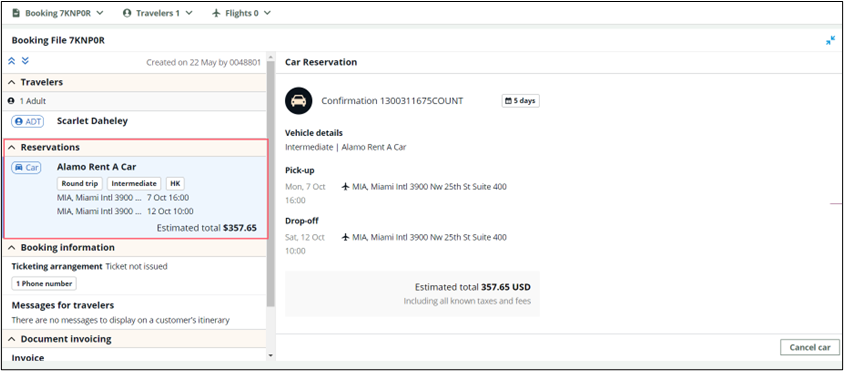Click the pick-up airport plane icon
The width and height of the screenshot is (844, 371).
point(346,187)
